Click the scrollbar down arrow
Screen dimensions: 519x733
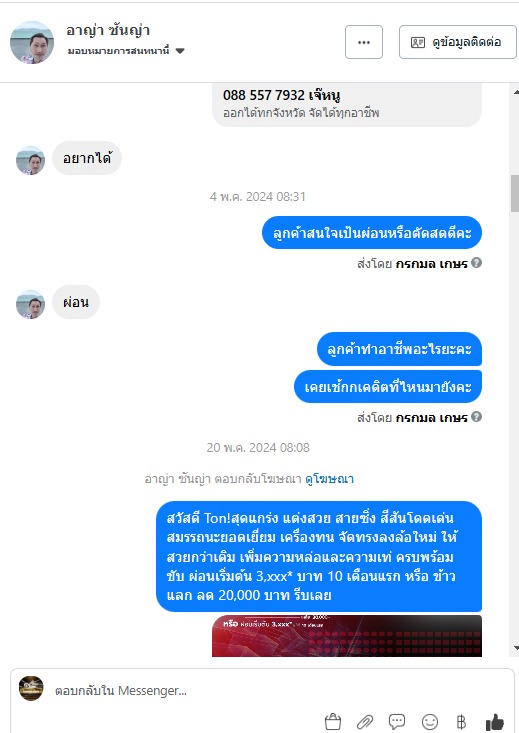coord(515,648)
